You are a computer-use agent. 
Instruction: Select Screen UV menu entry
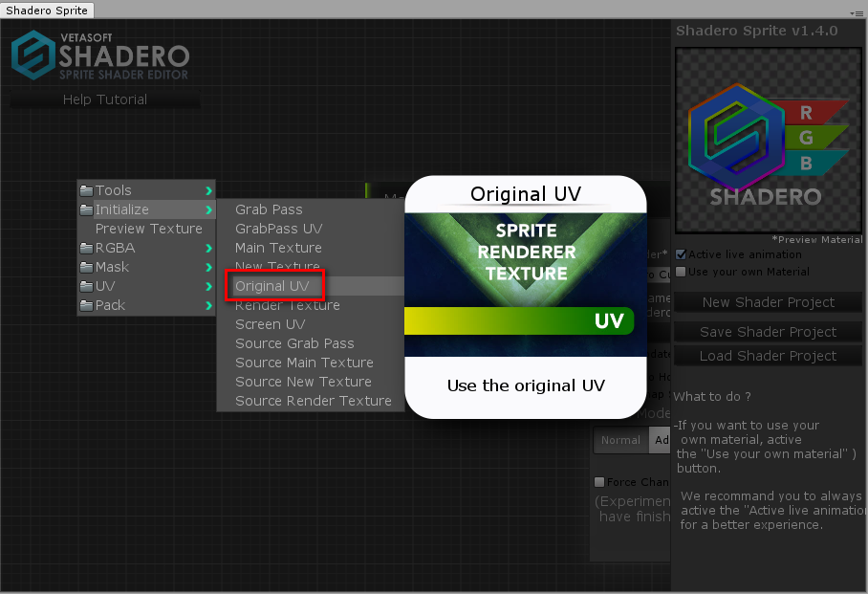coord(311,324)
